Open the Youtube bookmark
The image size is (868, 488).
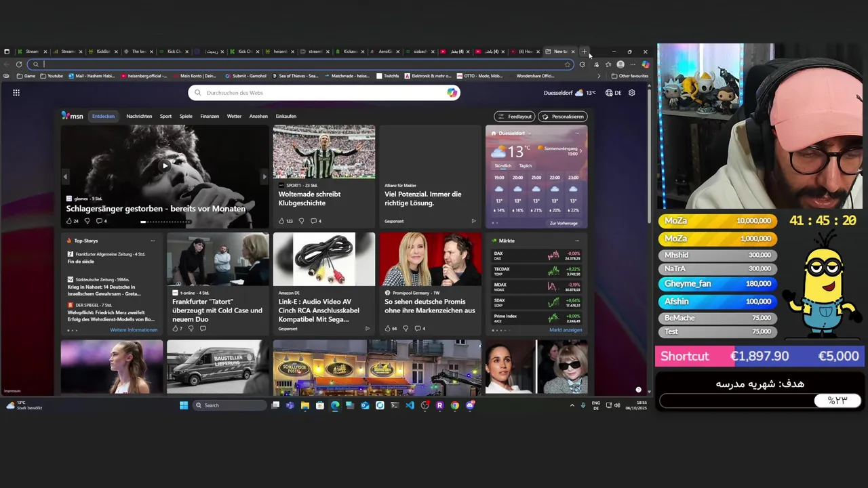point(52,76)
